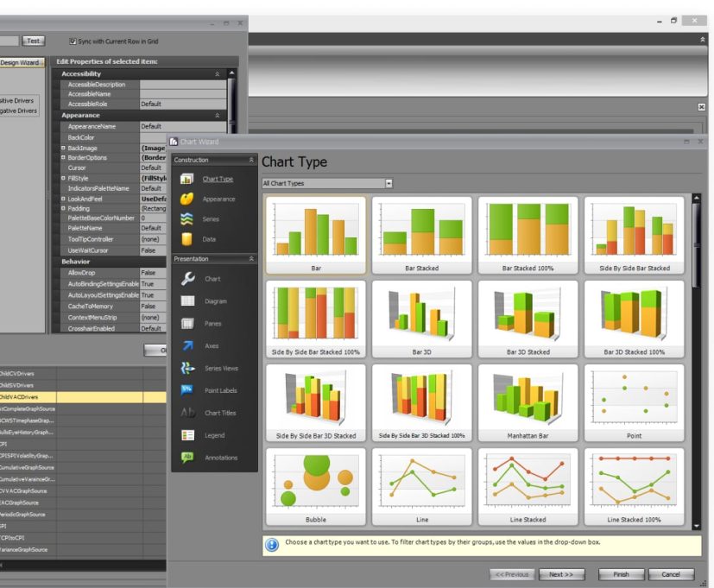Collapse the Construction section
The image size is (714, 588).
pos(251,161)
